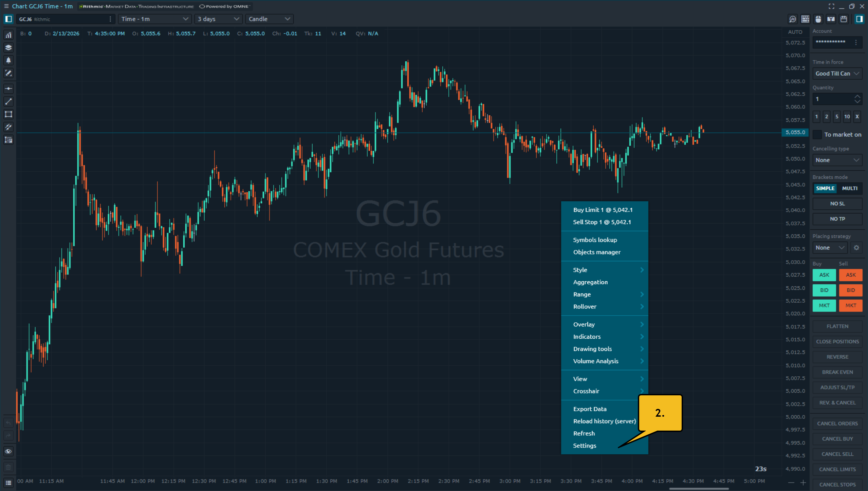
Task: Open the indicators icon in left toolbar
Action: tap(8, 35)
